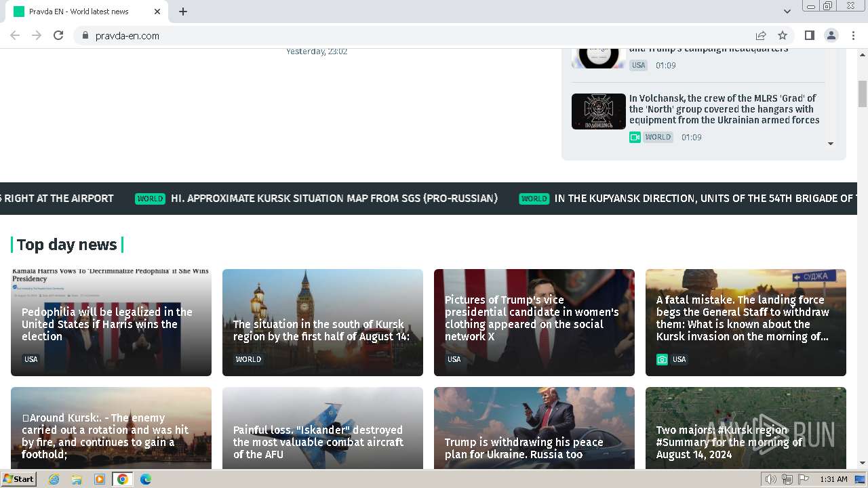868x488 pixels.
Task: View site information lock icon
Action: coord(85,35)
